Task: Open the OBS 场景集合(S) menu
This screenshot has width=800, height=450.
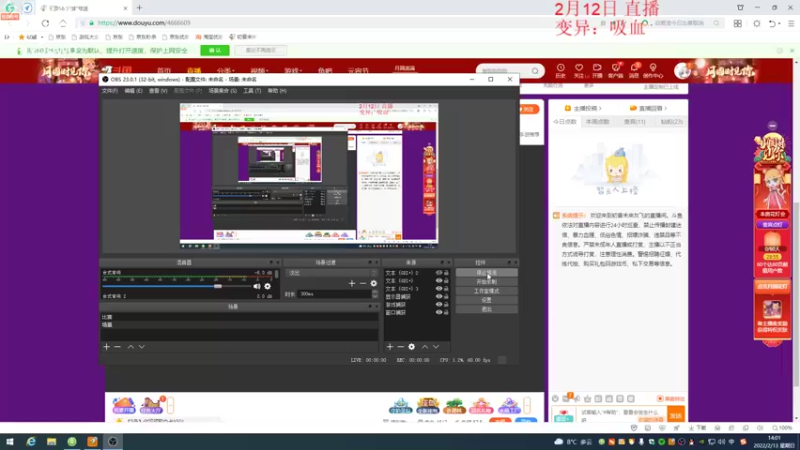Action: click(222, 91)
